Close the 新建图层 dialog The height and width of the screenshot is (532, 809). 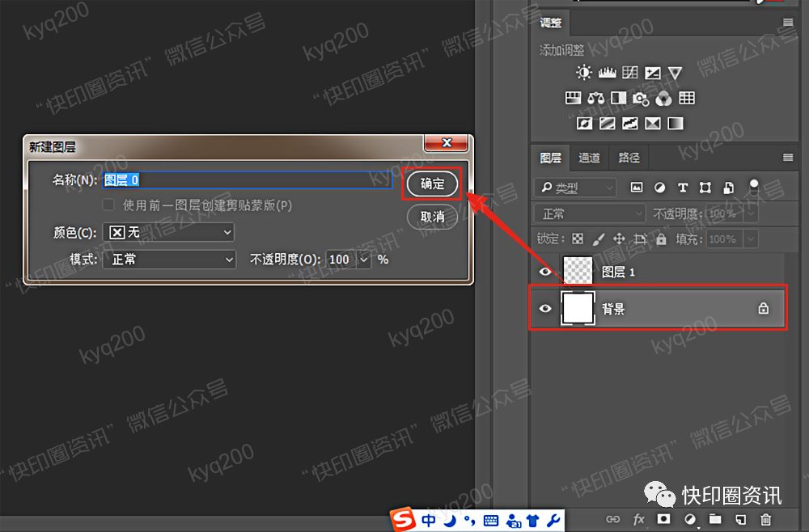447,143
